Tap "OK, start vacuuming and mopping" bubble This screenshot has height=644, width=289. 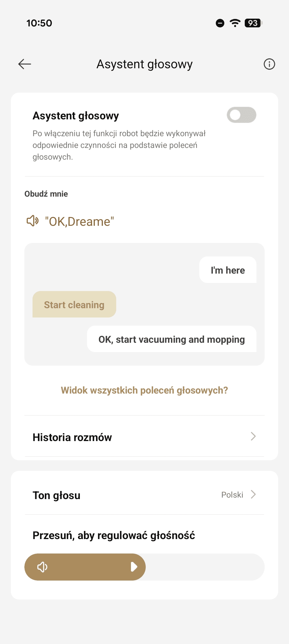click(172, 339)
